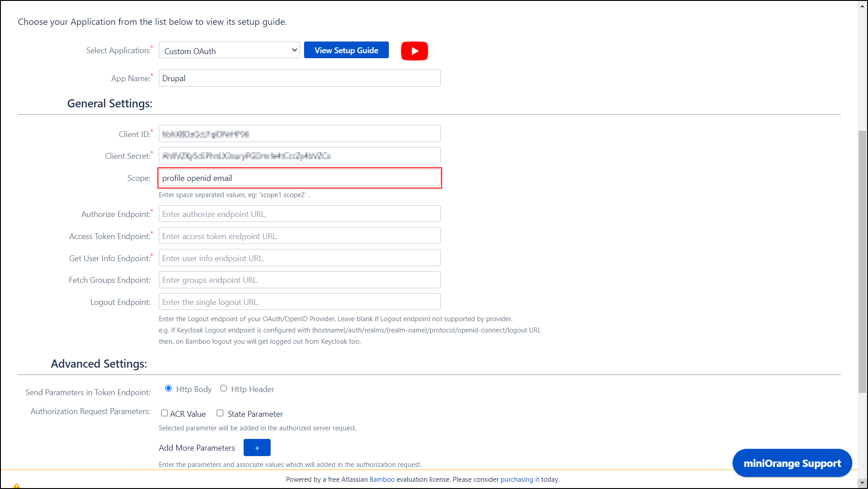Select Http Body radio option
This screenshot has width=868, height=489.
tap(169, 388)
